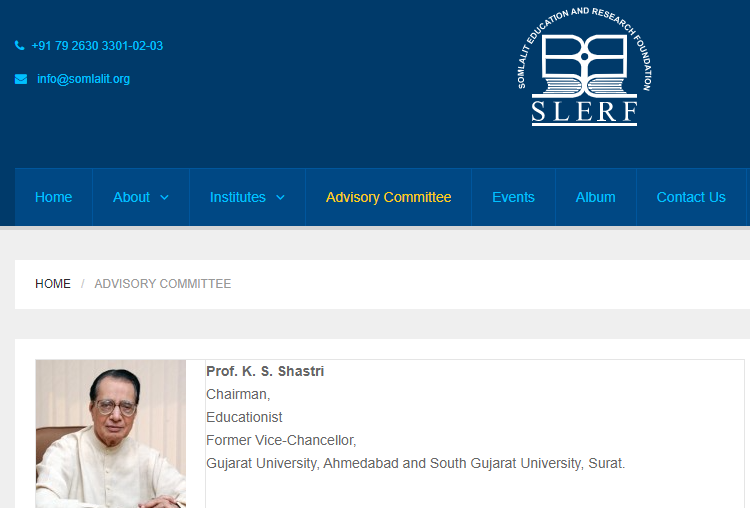The width and height of the screenshot is (750, 508).
Task: Open the Contact Us page
Action: coord(691,197)
